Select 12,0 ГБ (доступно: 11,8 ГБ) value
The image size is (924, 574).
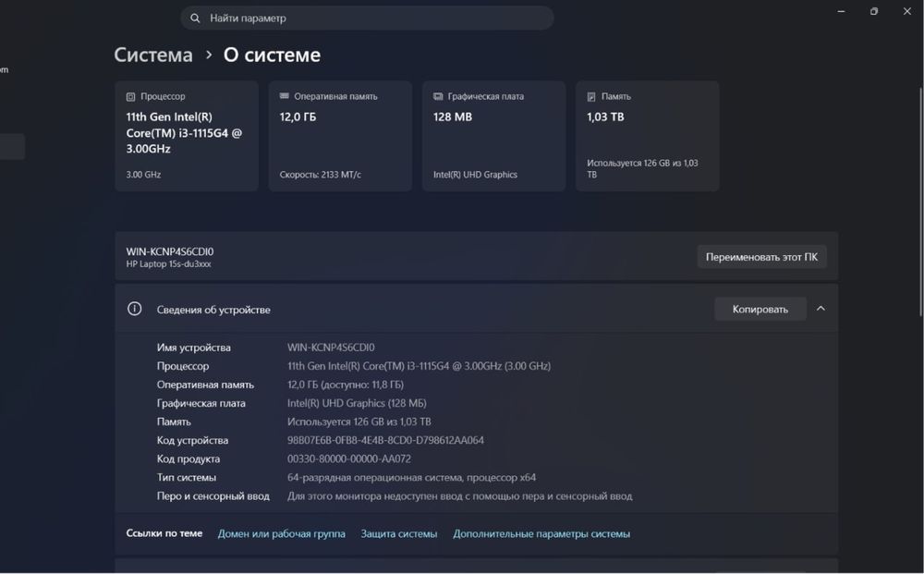(346, 385)
